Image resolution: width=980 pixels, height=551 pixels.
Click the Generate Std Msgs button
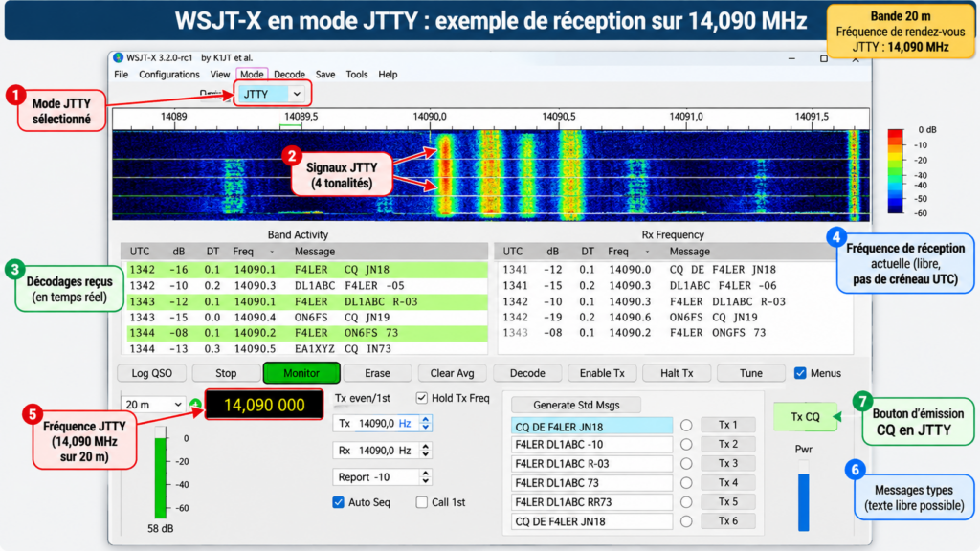575,405
